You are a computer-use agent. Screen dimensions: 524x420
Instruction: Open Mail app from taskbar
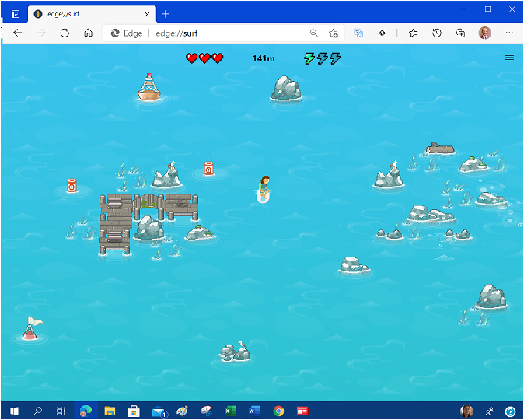pos(159,411)
